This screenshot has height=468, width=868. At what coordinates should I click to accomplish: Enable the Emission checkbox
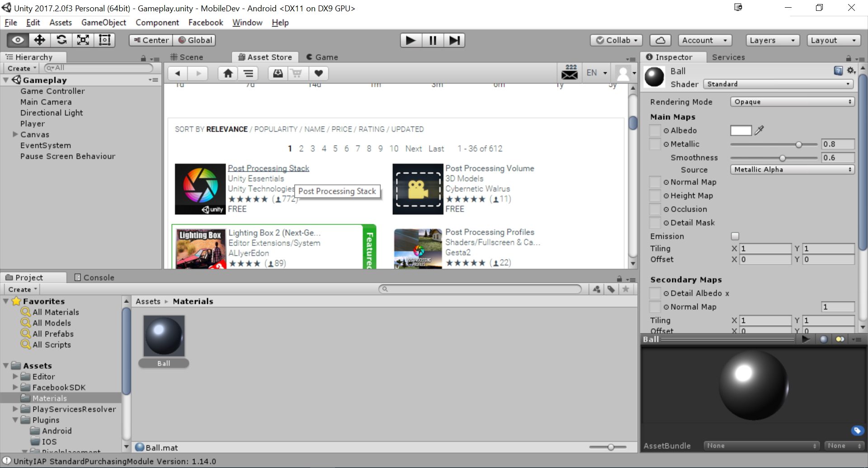click(735, 236)
